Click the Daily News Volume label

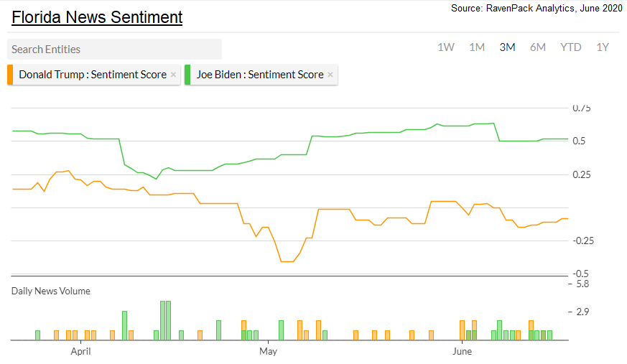point(51,291)
